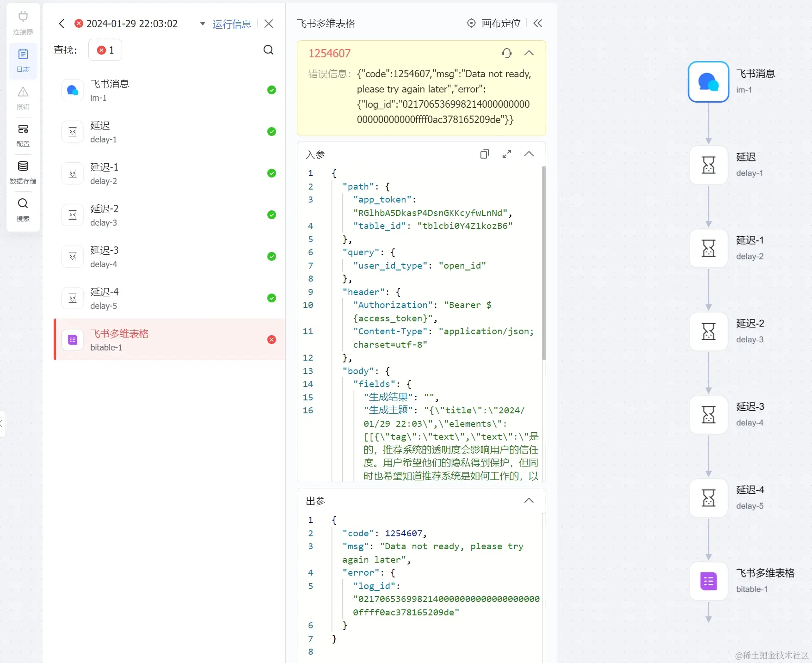Select the 延迟-4 delay-5 node on canvas
The width and height of the screenshot is (812, 663).
(708, 498)
